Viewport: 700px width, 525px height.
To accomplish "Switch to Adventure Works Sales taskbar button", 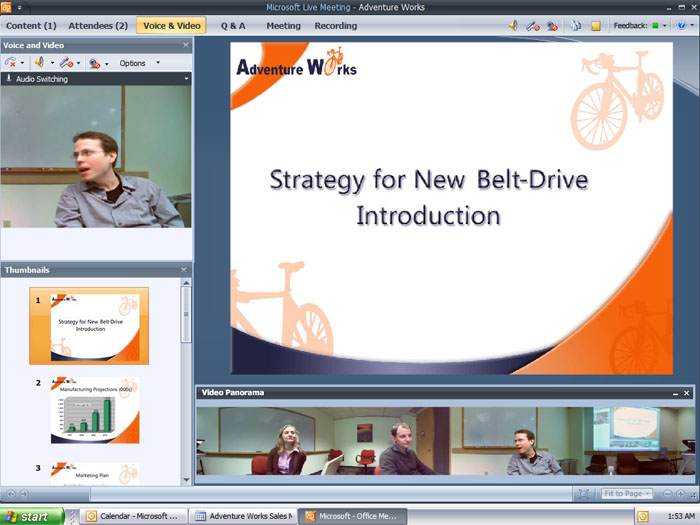I will (x=243, y=516).
